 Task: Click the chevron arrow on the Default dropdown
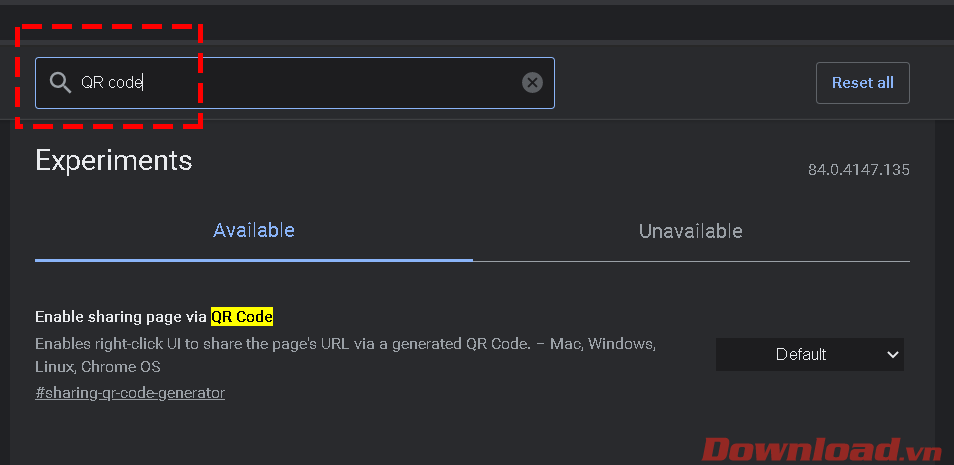coord(892,354)
